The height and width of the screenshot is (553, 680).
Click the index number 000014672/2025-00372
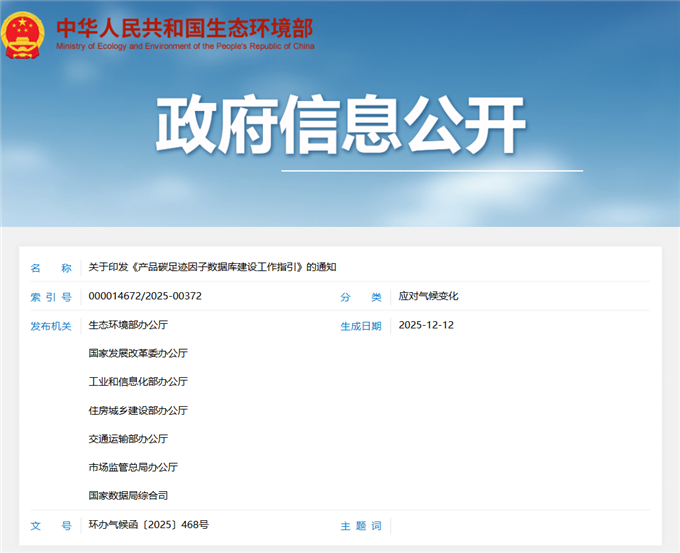click(x=145, y=296)
